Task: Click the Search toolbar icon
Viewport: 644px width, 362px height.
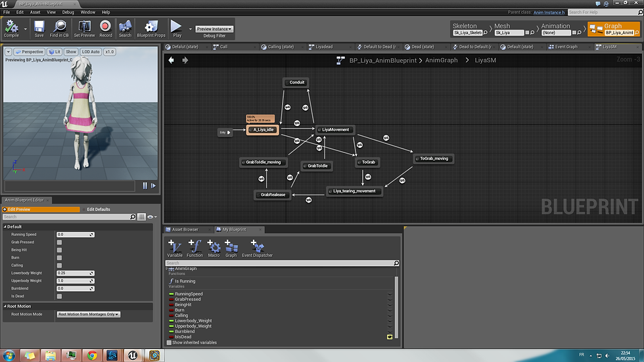Action: [125, 28]
